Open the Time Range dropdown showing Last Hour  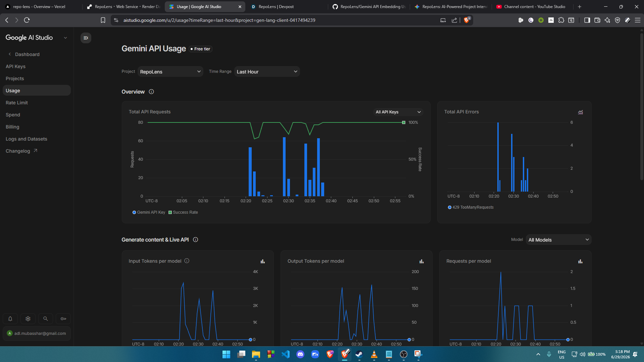pos(267,71)
